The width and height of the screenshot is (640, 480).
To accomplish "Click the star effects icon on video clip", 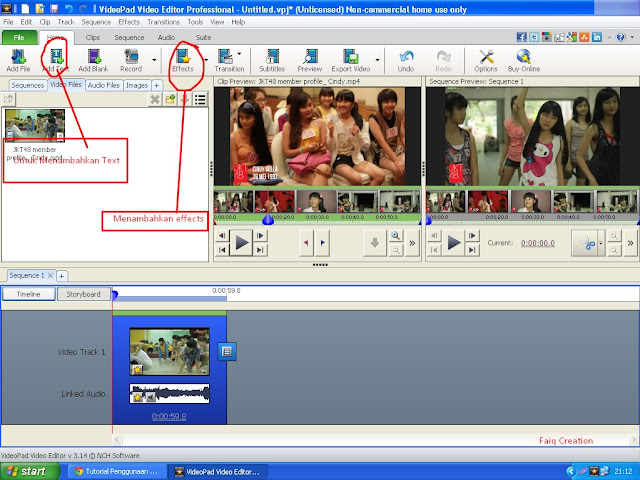I will point(137,370).
